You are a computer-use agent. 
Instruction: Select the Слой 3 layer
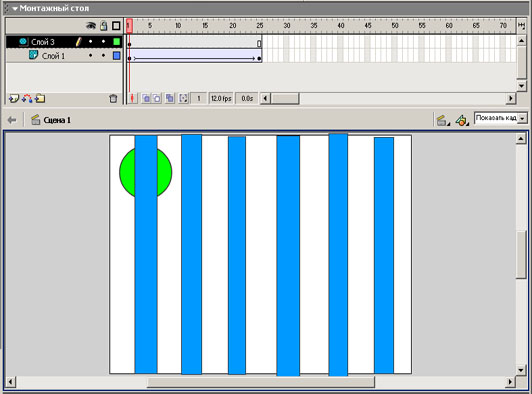pos(43,42)
